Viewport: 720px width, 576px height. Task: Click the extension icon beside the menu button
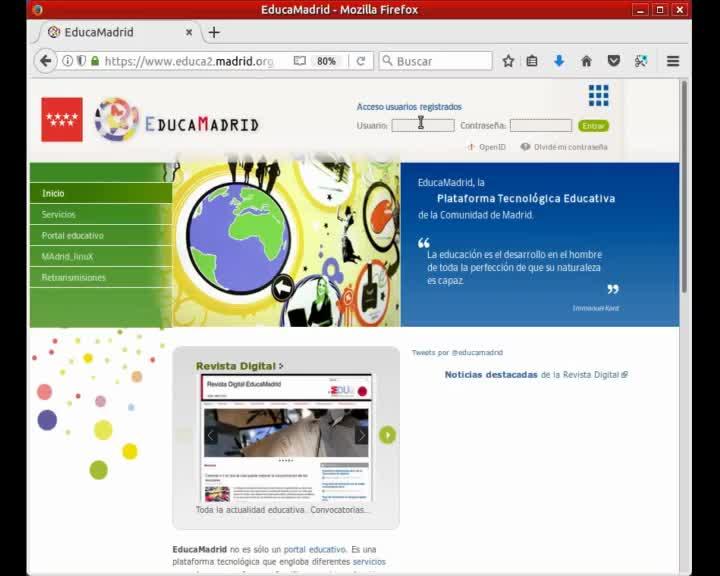coord(641,61)
